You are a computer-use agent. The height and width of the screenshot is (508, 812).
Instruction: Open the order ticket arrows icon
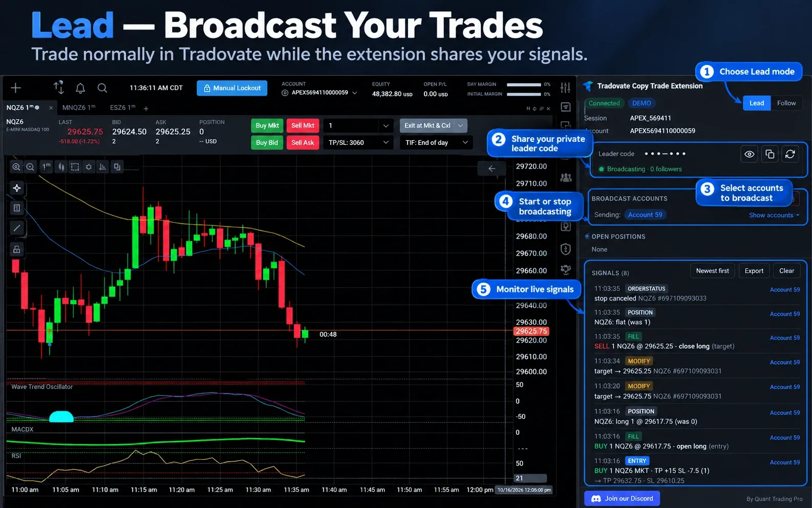[59, 88]
